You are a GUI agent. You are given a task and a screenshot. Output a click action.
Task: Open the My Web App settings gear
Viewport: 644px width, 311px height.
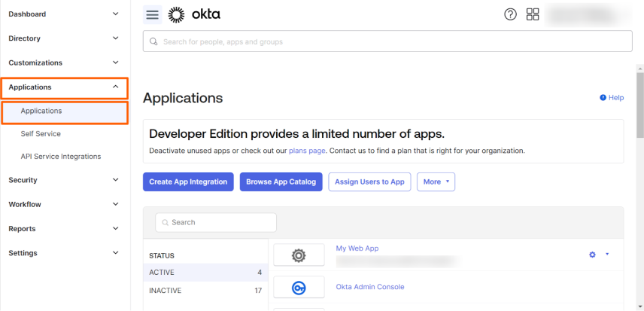(592, 255)
